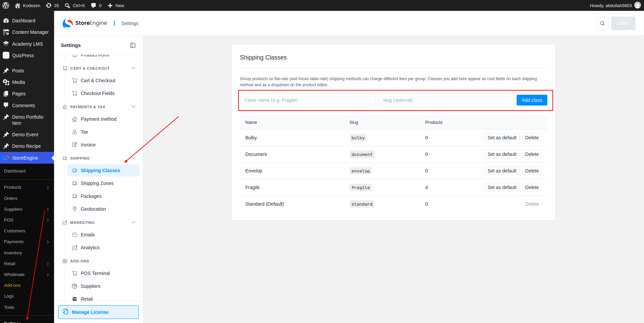Click the StoreEngine logo in header
Viewport: 644px width, 323px height.
(85, 23)
